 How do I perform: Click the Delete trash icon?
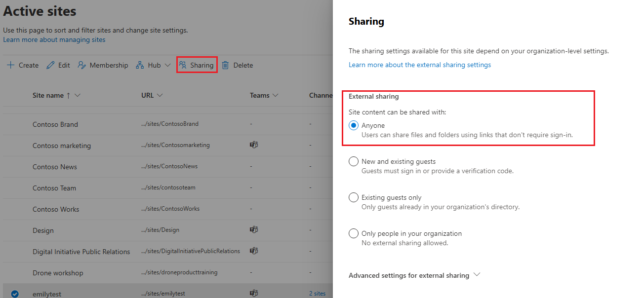pyautogui.click(x=226, y=65)
